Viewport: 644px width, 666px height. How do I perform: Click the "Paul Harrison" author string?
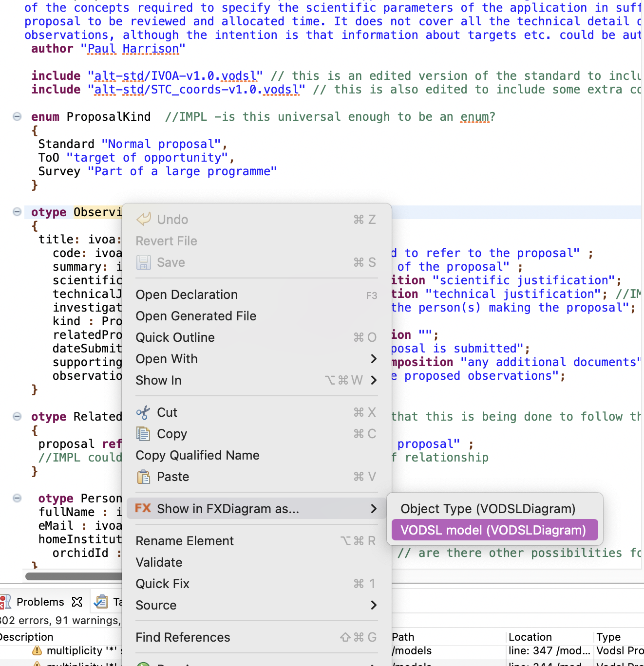coord(133,49)
